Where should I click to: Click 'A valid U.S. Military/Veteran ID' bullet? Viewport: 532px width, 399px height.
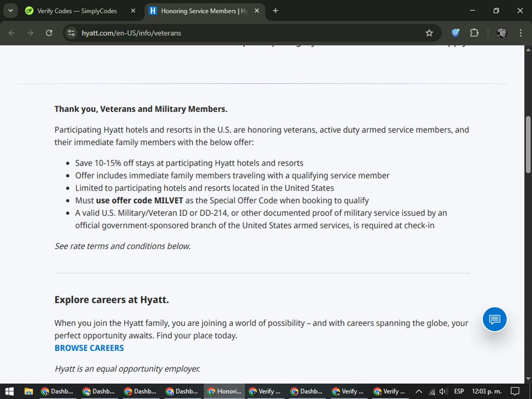pos(261,219)
